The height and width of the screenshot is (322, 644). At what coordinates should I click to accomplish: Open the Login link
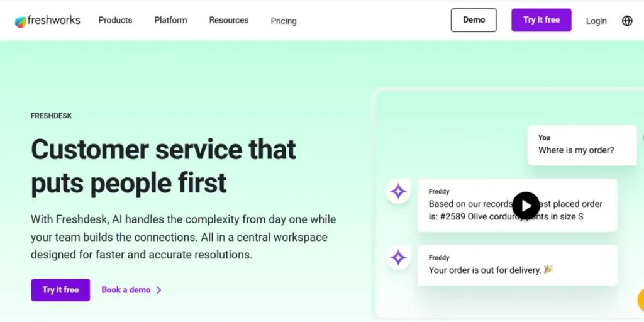click(x=596, y=21)
